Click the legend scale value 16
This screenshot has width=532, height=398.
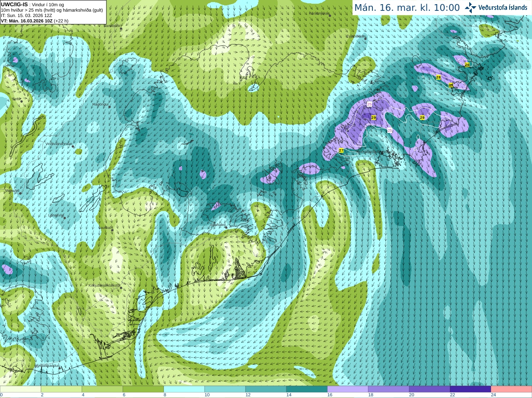[x=330, y=395]
